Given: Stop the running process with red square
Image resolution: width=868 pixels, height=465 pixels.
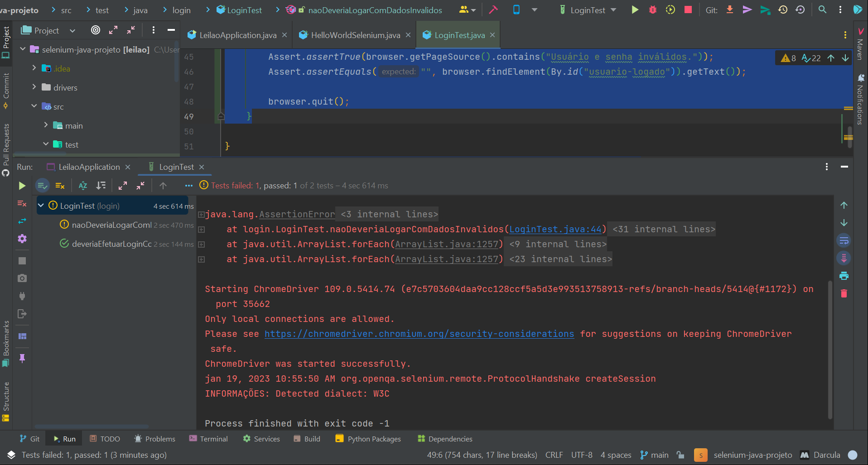Looking at the screenshot, I should 688,10.
